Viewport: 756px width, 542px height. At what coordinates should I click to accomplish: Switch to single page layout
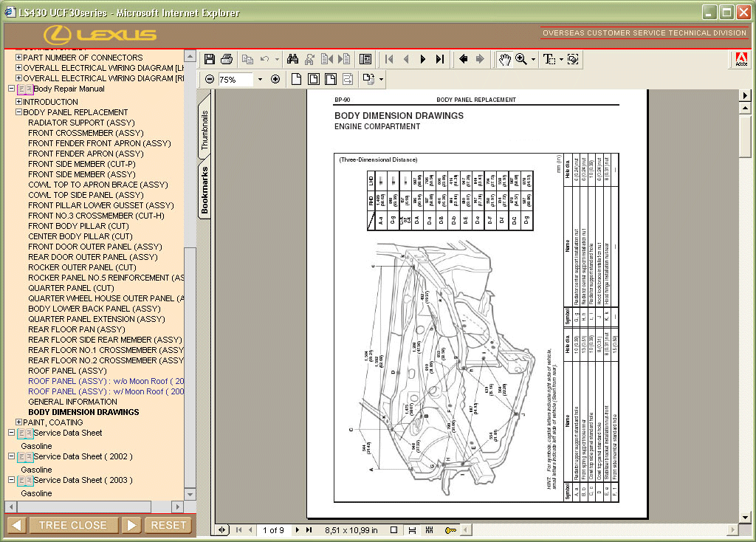(394, 530)
